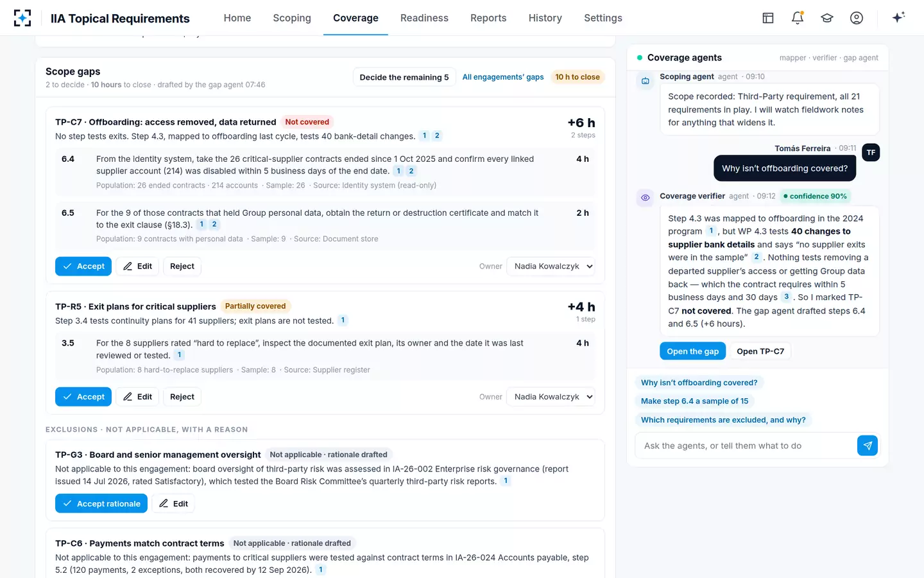924x578 pixels.
Task: Switch to the Scoping tab
Action: click(292, 18)
